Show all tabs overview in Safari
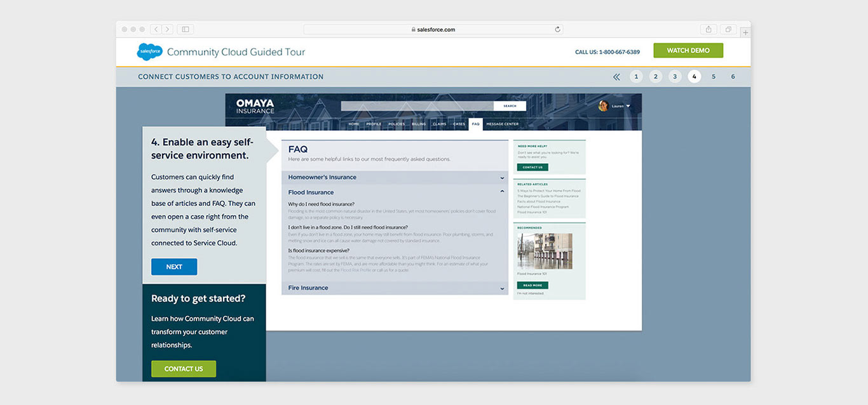 click(728, 29)
